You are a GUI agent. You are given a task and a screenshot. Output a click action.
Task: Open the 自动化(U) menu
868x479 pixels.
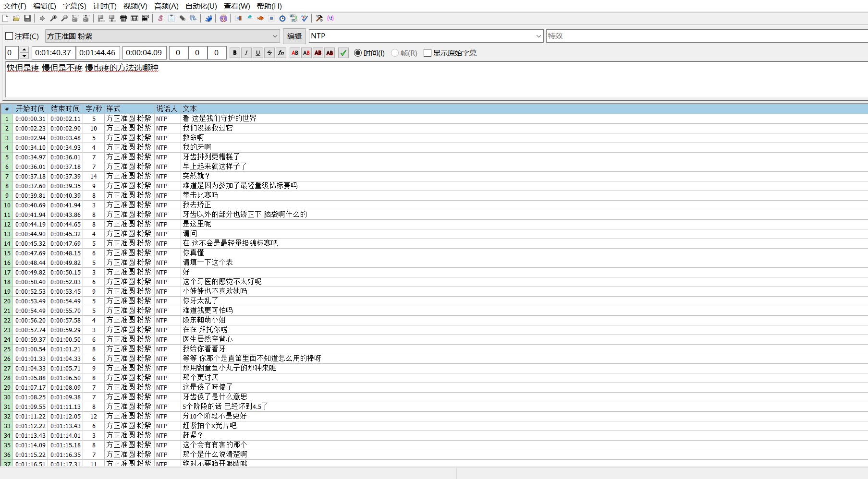click(x=201, y=6)
